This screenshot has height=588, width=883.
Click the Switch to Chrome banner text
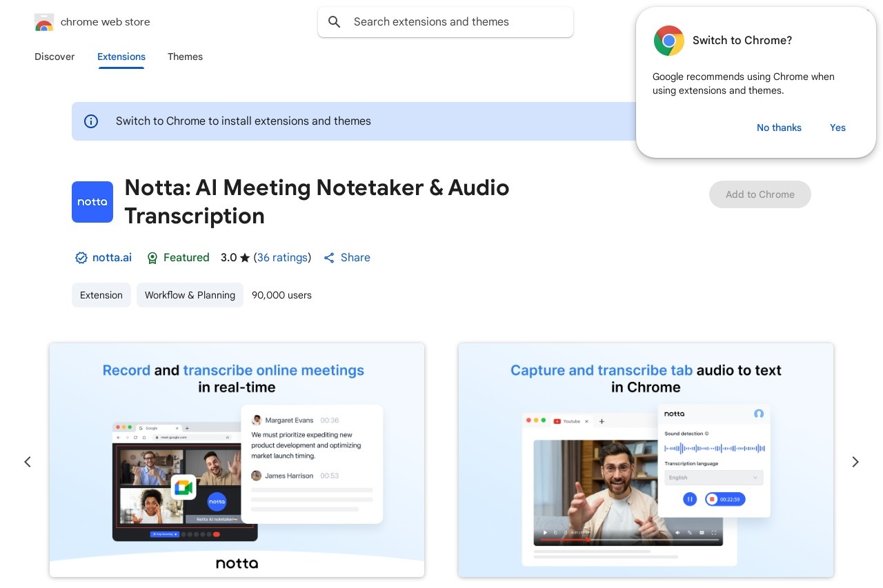pos(244,121)
